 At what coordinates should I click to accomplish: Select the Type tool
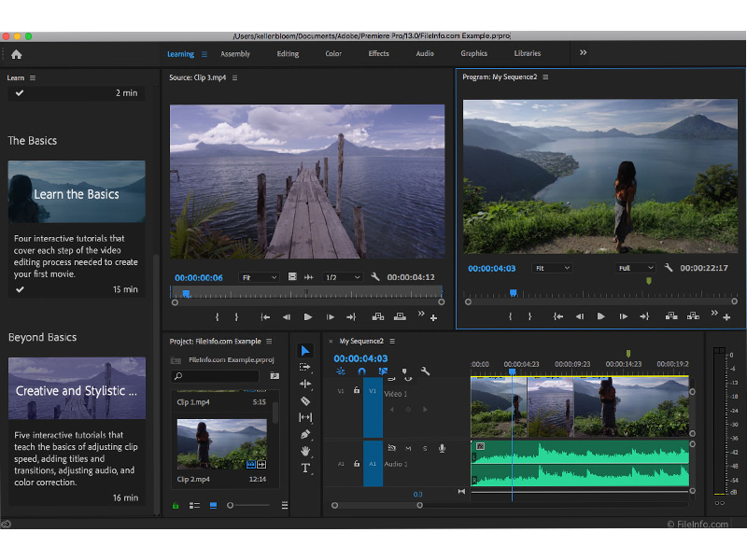[x=305, y=468]
